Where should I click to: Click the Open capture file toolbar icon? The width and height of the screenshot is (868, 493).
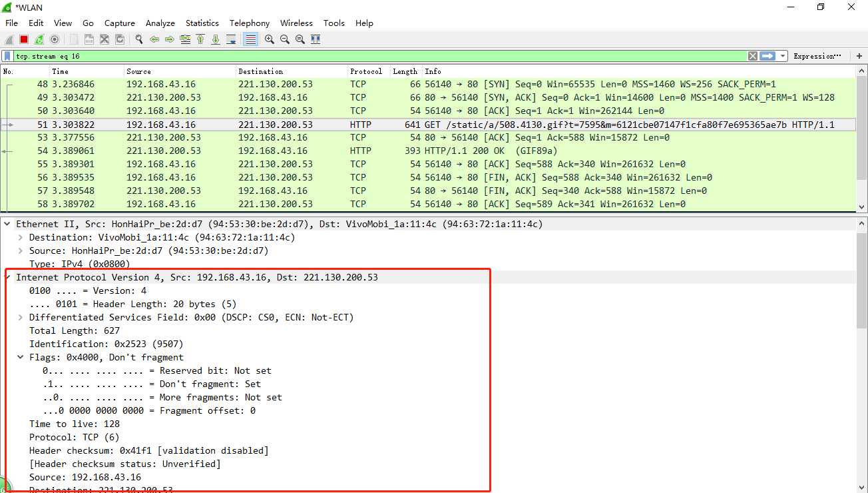point(74,40)
